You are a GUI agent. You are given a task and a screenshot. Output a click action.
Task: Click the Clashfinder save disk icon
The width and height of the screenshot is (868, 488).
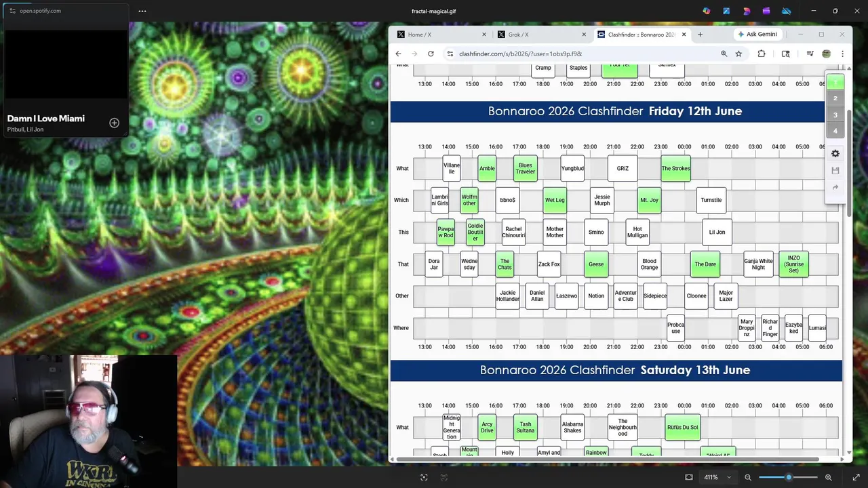[x=835, y=171]
